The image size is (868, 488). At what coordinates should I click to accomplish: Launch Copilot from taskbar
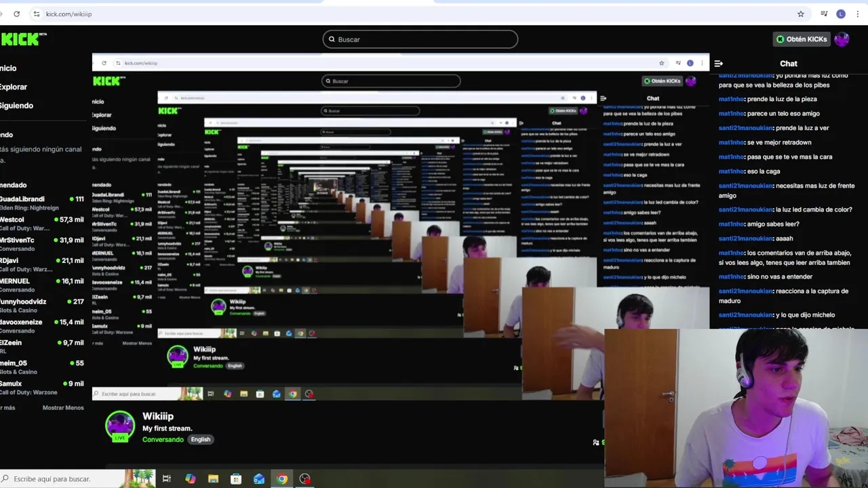click(191, 479)
